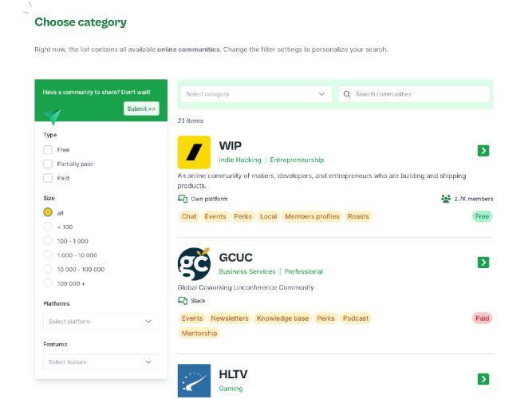Click the search magnifier icon
This screenshot has height=399, width=532.
(347, 94)
